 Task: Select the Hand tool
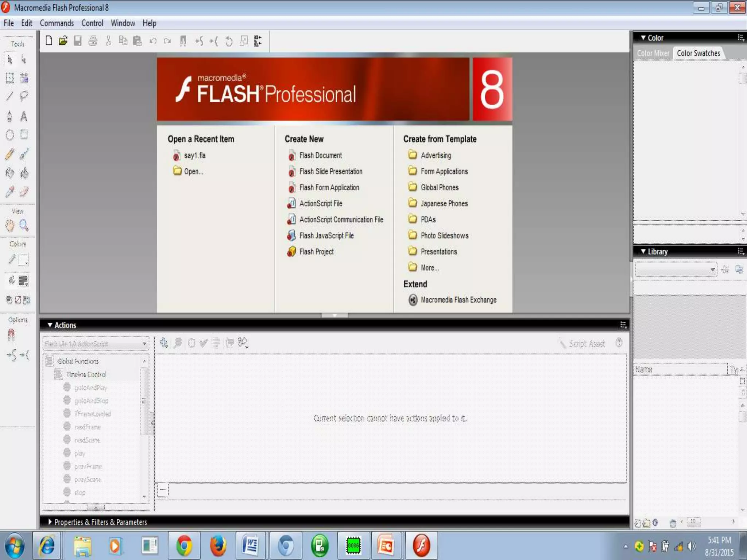pos(10,226)
